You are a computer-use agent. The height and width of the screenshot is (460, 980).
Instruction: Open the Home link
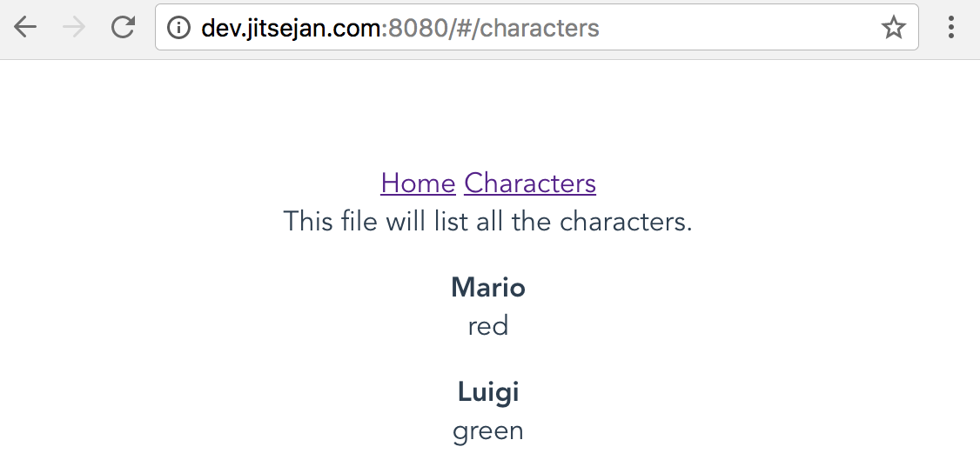418,183
